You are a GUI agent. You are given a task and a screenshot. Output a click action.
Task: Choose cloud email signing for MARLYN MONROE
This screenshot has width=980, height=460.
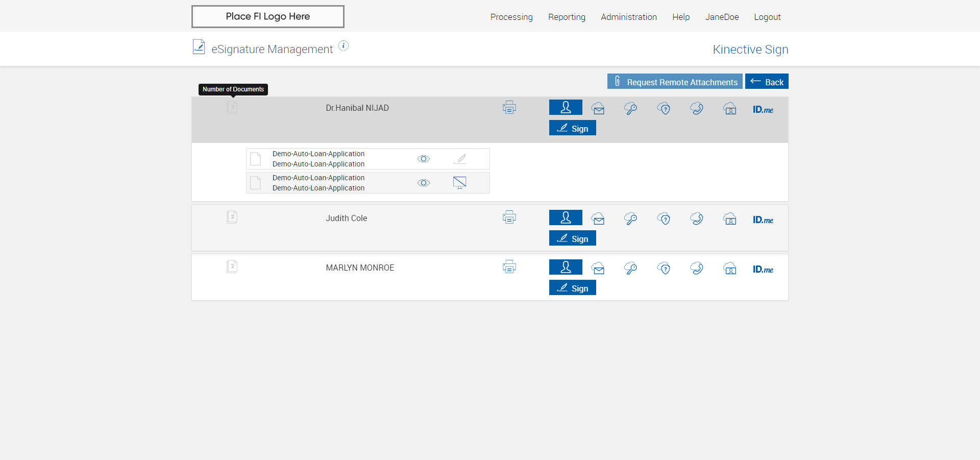[x=598, y=268]
